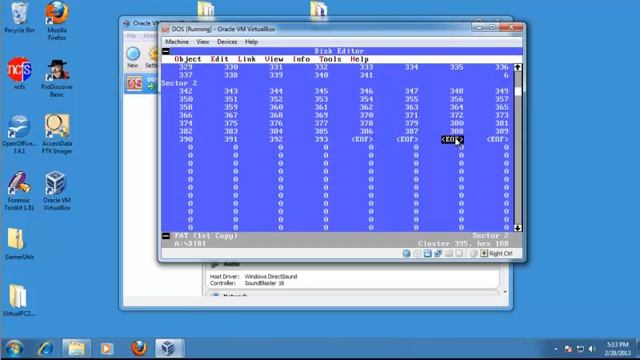This screenshot has width=640, height=360.
Task: Open the Recycle Bin desktop icon
Action: [19, 18]
